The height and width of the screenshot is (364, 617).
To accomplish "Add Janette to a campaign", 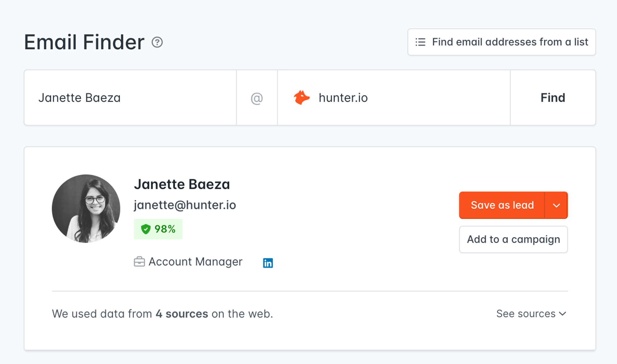I will tap(513, 239).
